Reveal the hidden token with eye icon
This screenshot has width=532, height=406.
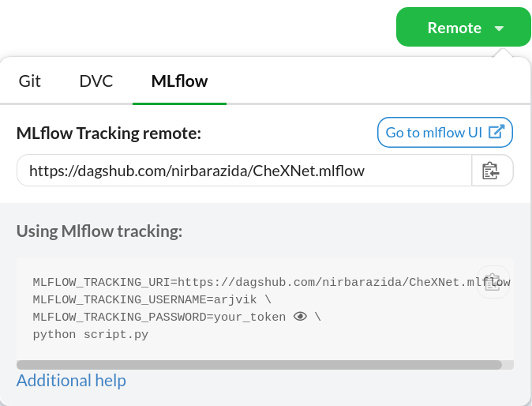tap(300, 317)
